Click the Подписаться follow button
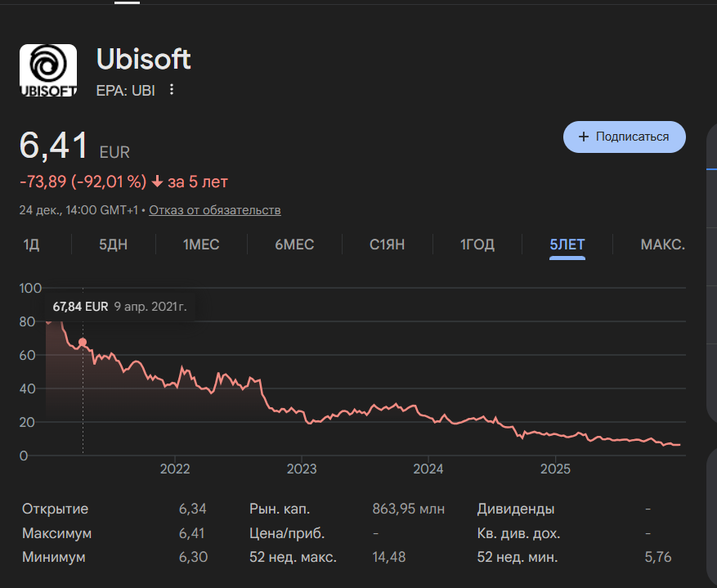Image resolution: width=717 pixels, height=588 pixels. click(624, 137)
